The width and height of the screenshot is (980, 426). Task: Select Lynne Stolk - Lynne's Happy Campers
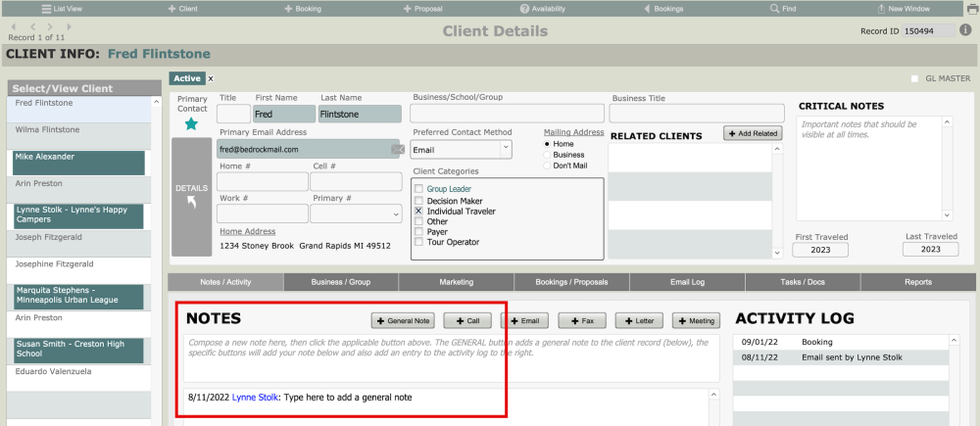[79, 216]
